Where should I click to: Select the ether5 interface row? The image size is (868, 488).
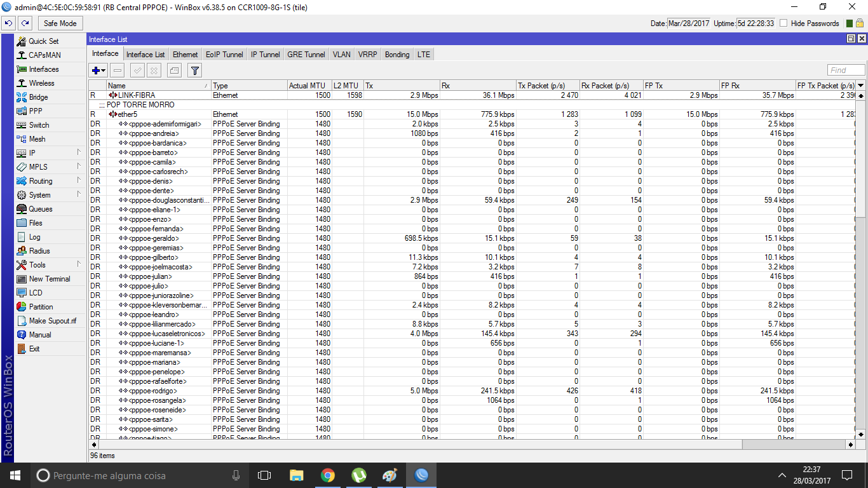(x=473, y=114)
